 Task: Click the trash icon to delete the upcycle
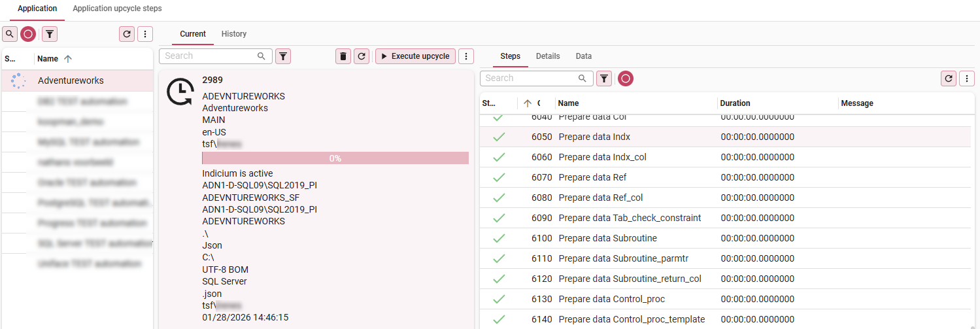tap(343, 56)
